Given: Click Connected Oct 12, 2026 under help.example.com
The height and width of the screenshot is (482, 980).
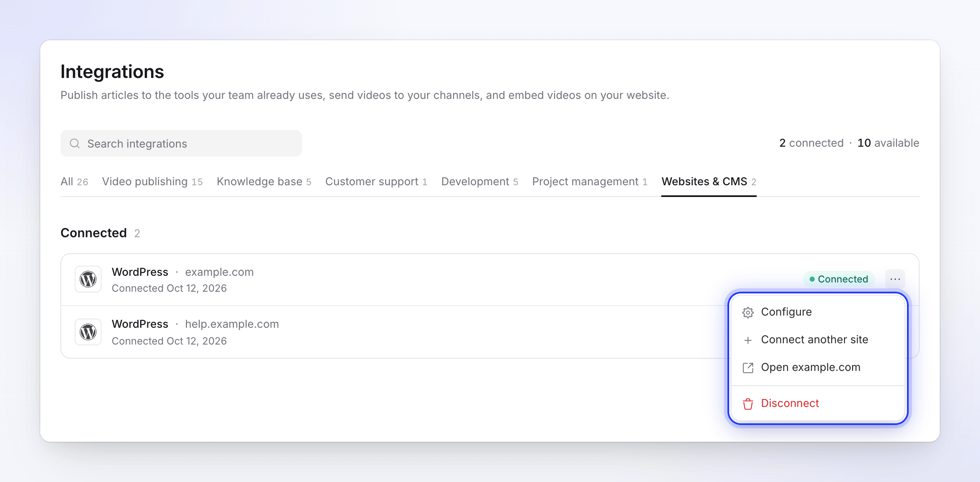Looking at the screenshot, I should click(169, 341).
